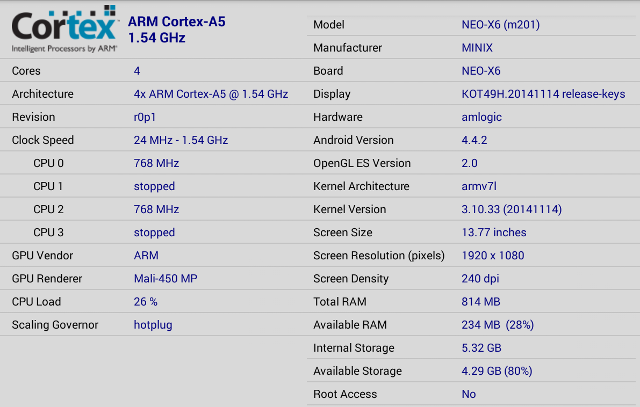Select Scaling Governor value hotplug

pyautogui.click(x=153, y=325)
